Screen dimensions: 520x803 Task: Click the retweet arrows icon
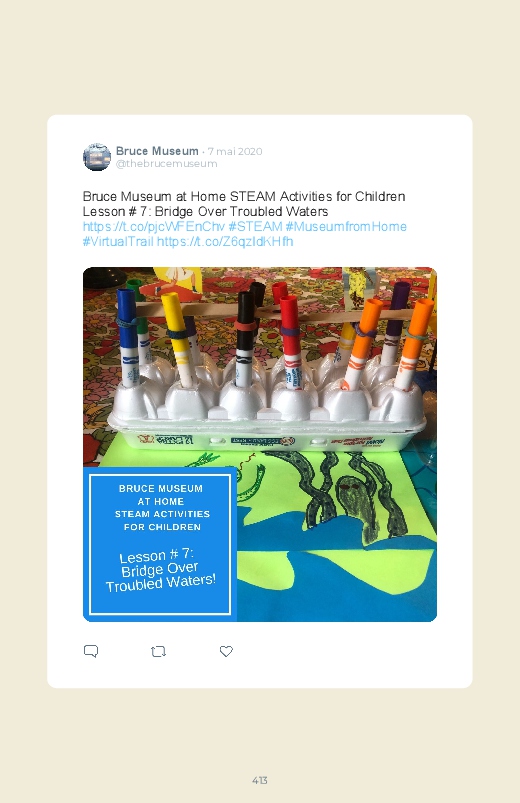pos(158,651)
